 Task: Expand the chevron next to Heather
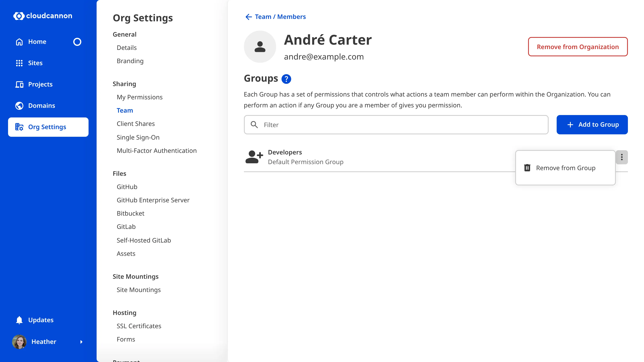tap(82, 342)
